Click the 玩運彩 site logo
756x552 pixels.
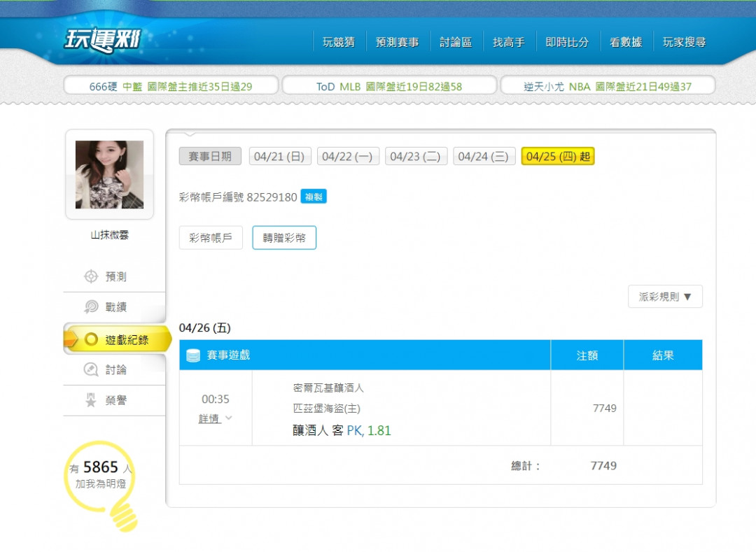103,39
